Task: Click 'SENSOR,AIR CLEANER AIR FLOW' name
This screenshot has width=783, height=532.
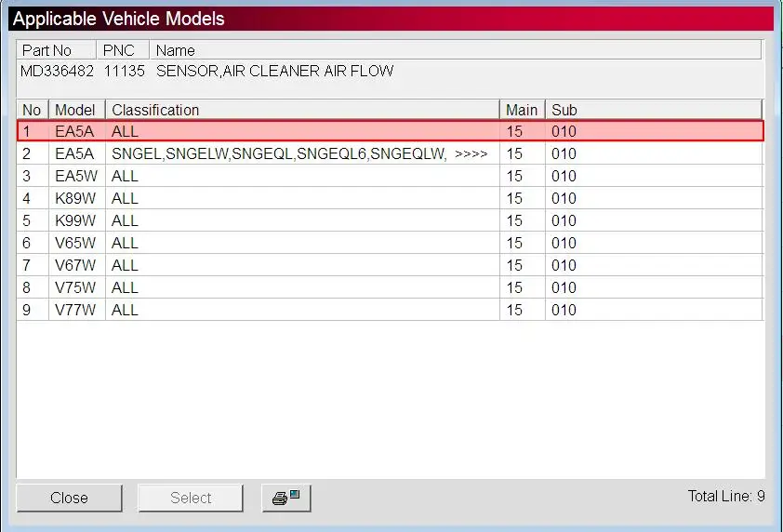Action: click(x=274, y=71)
